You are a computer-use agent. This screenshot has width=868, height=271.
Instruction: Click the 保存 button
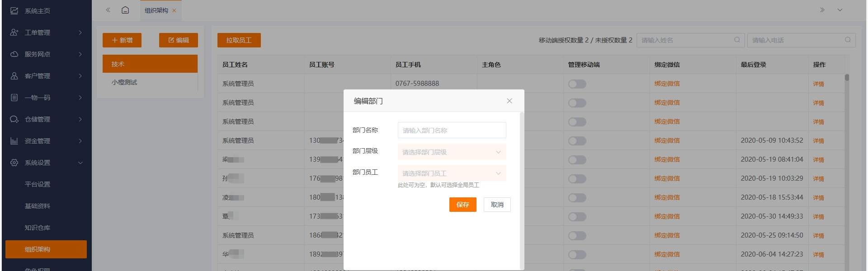(462, 205)
